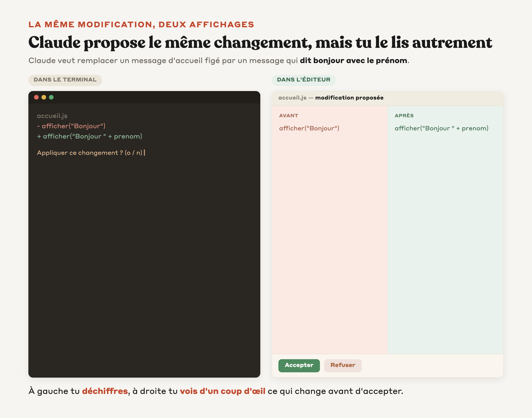Click the removed line '- afficher("Bonjour")' in terminal
Viewport: 532px width, 418px height.
point(71,126)
